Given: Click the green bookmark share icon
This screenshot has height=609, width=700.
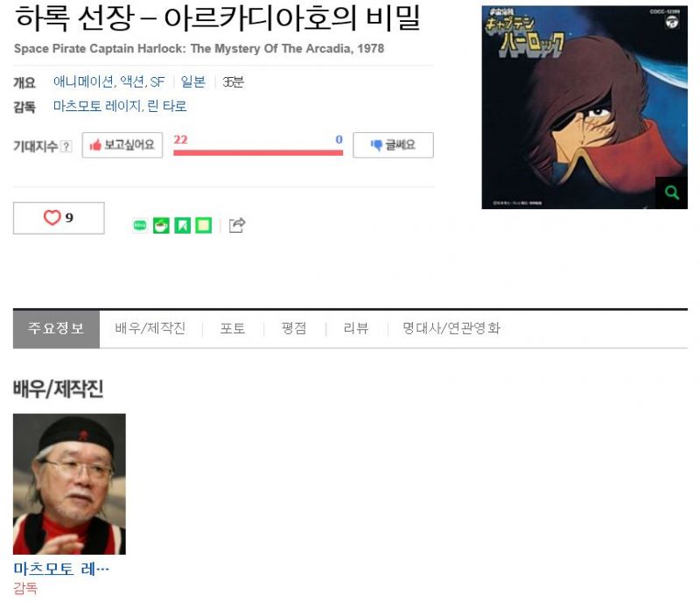Looking at the screenshot, I should [183, 226].
